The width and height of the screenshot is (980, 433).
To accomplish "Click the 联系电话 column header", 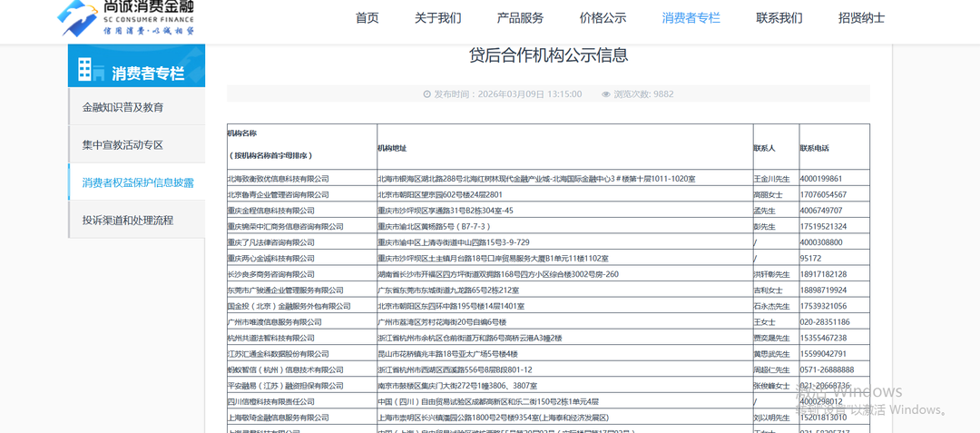I will (x=814, y=148).
